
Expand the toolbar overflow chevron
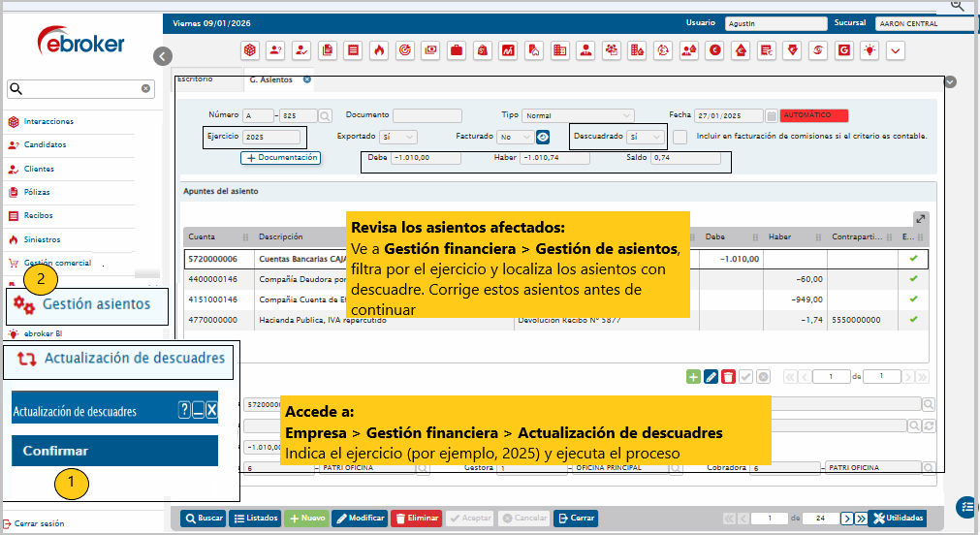point(896,49)
